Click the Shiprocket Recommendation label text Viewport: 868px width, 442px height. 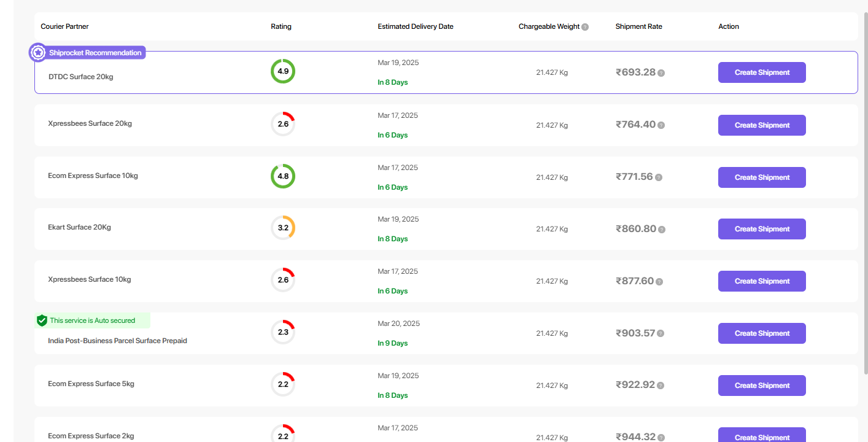click(x=95, y=53)
